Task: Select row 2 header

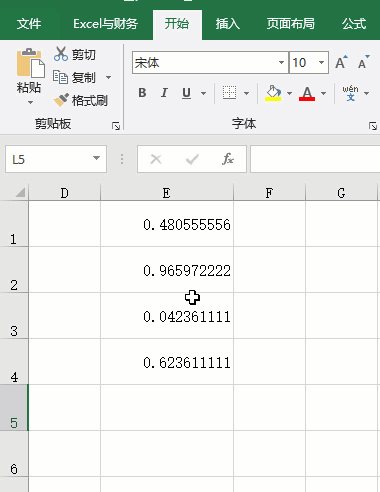Action: [14, 270]
